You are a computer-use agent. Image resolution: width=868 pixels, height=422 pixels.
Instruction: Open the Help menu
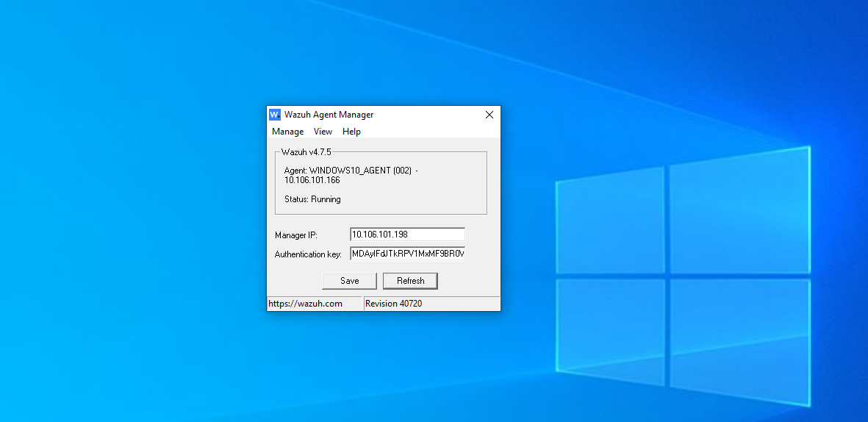tap(351, 132)
